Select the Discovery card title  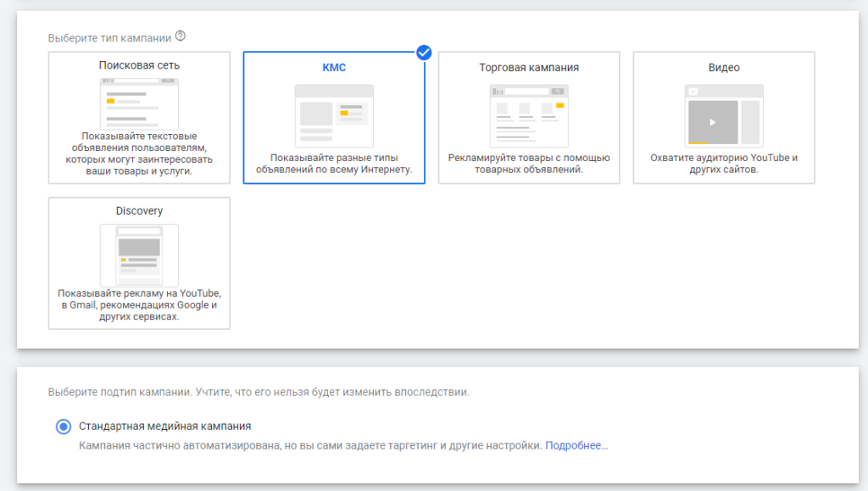pos(139,211)
